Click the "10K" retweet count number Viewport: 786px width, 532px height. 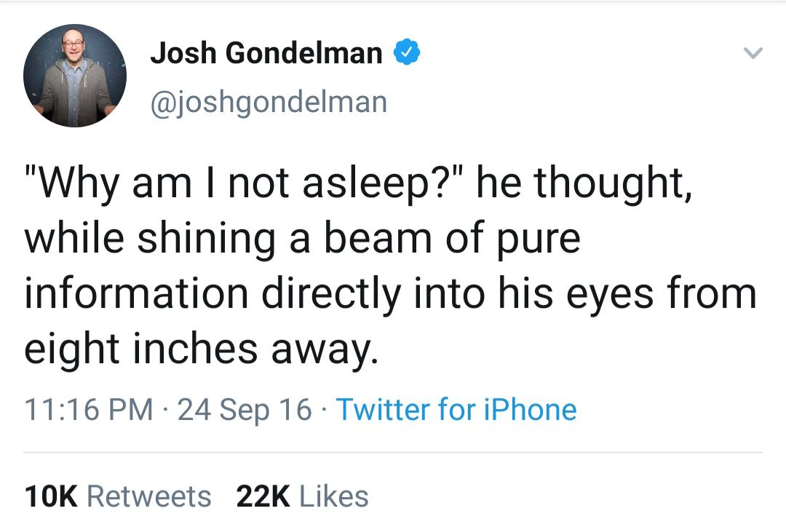(x=51, y=496)
